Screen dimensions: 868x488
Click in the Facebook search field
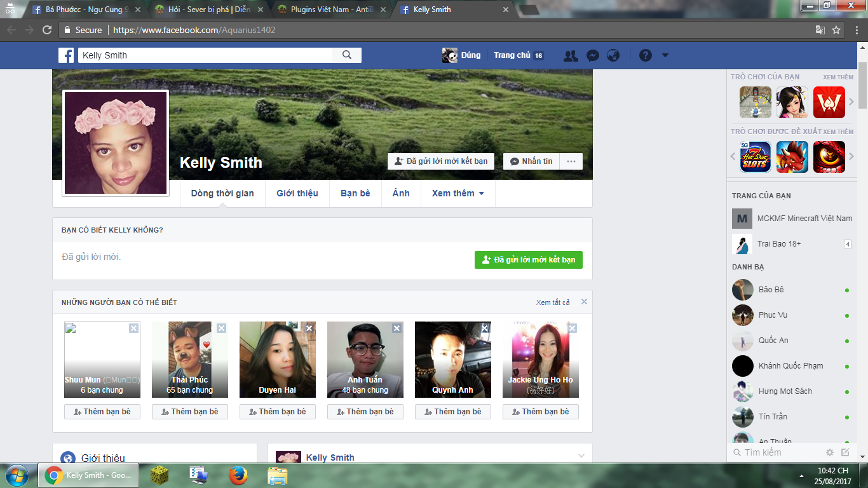point(205,55)
